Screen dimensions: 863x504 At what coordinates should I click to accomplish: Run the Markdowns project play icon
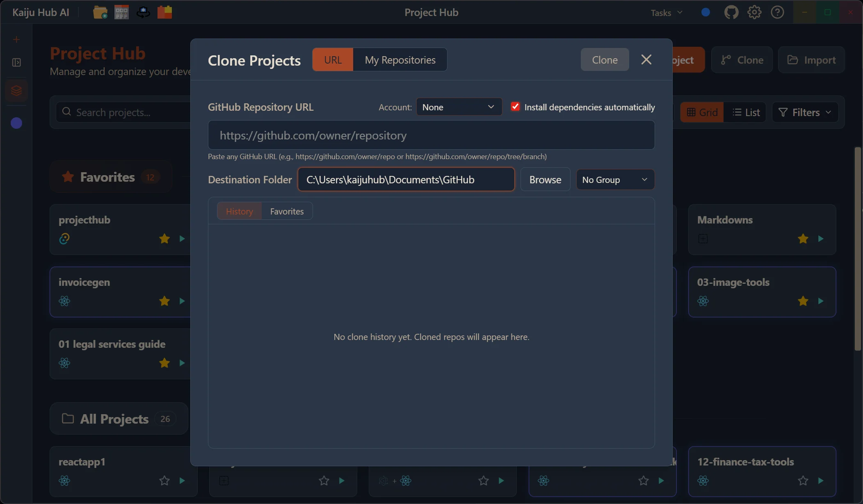tap(821, 239)
